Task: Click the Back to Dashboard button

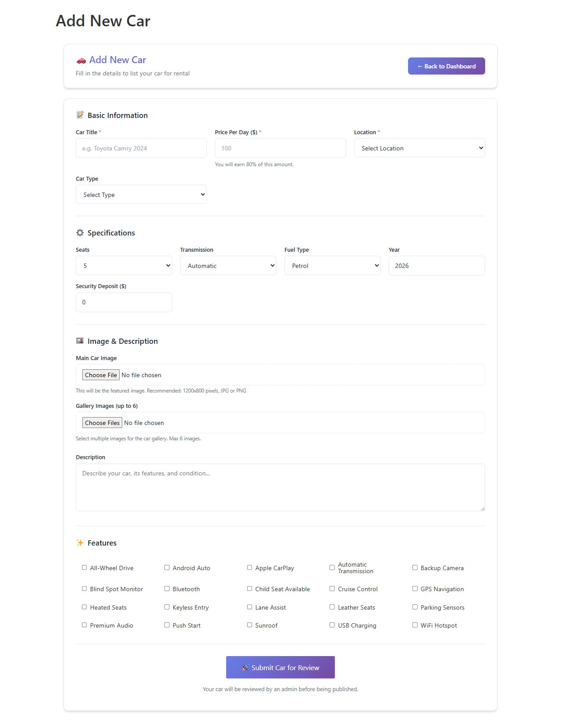Action: click(446, 66)
